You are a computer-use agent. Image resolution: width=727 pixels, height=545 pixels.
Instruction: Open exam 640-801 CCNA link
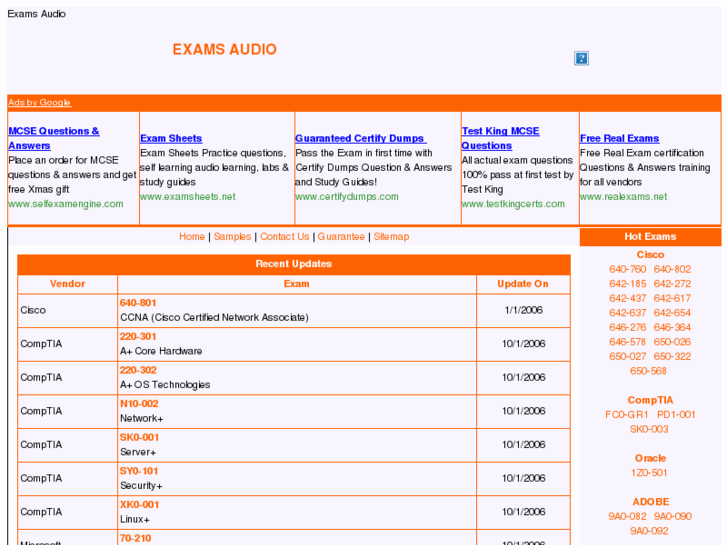tap(138, 303)
